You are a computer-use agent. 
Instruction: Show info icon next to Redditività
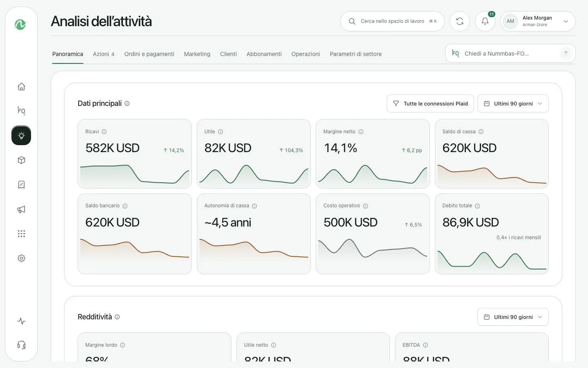117,317
